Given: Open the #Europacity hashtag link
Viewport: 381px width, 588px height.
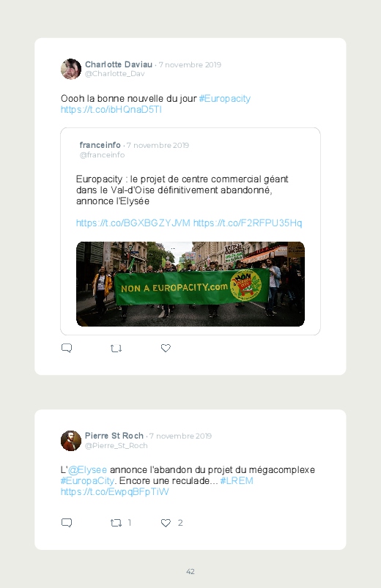Looking at the screenshot, I should click(225, 99).
